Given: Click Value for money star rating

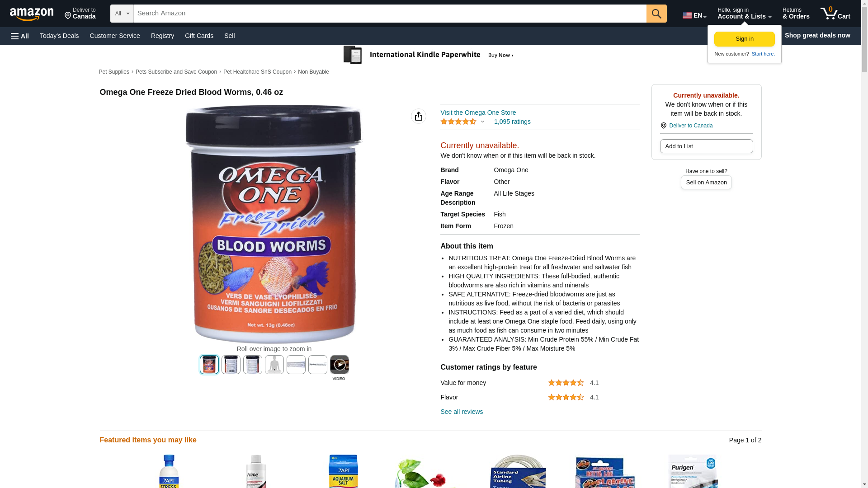Looking at the screenshot, I should tap(566, 383).
